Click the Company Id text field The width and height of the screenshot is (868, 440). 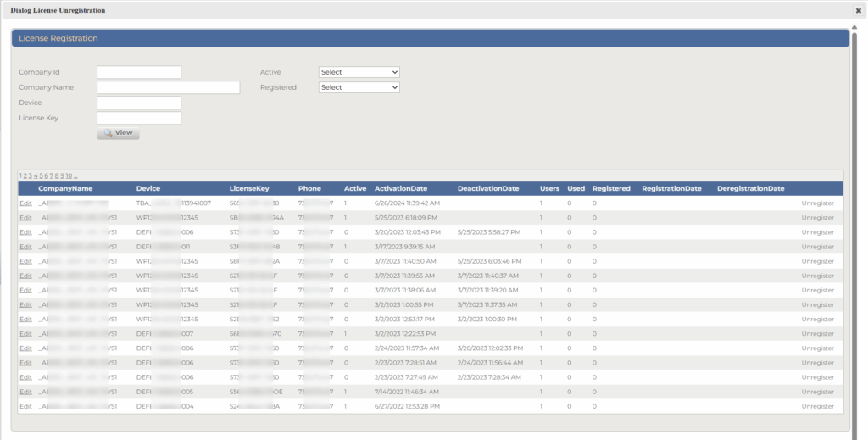[x=139, y=72]
